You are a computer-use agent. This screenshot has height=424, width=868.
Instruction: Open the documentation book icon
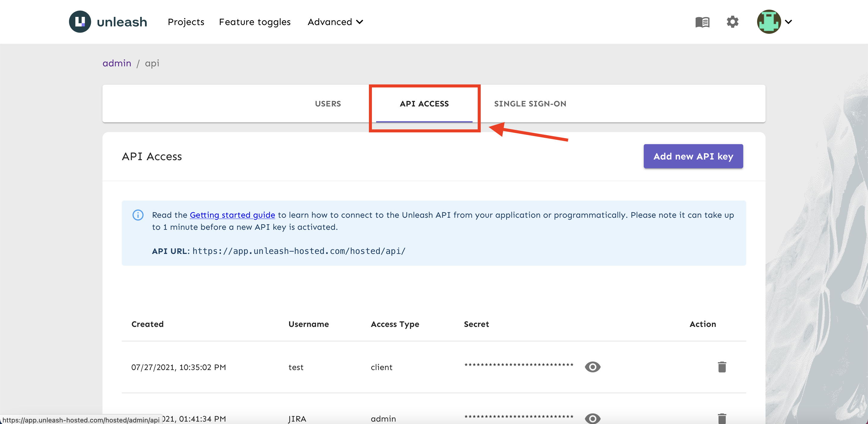pyautogui.click(x=702, y=22)
